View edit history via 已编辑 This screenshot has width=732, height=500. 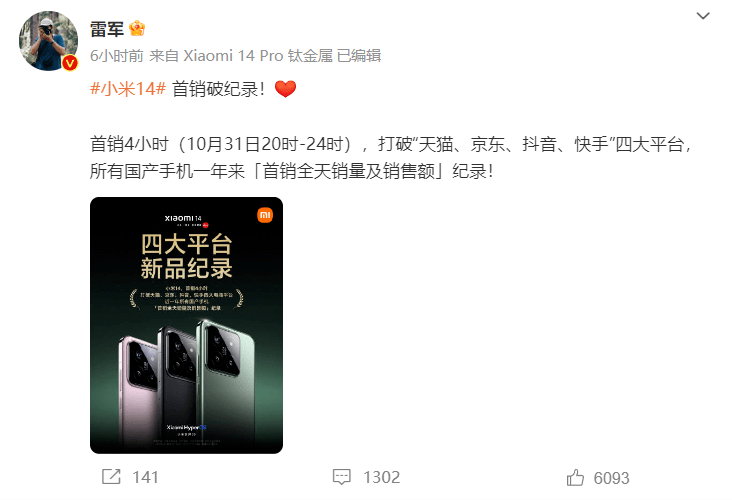359,56
